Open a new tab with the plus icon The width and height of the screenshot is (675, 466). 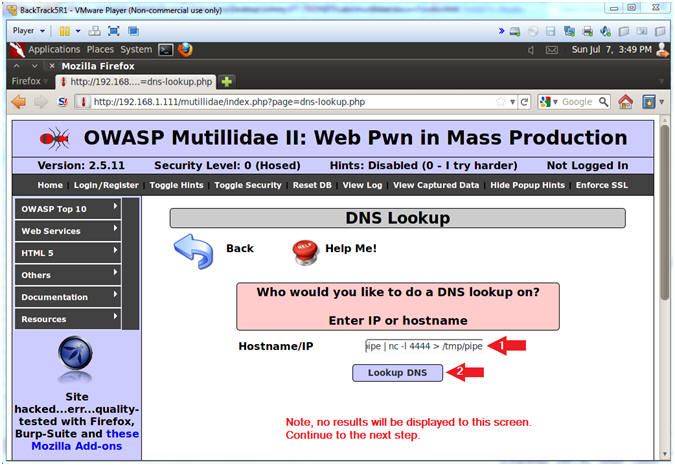tap(226, 81)
